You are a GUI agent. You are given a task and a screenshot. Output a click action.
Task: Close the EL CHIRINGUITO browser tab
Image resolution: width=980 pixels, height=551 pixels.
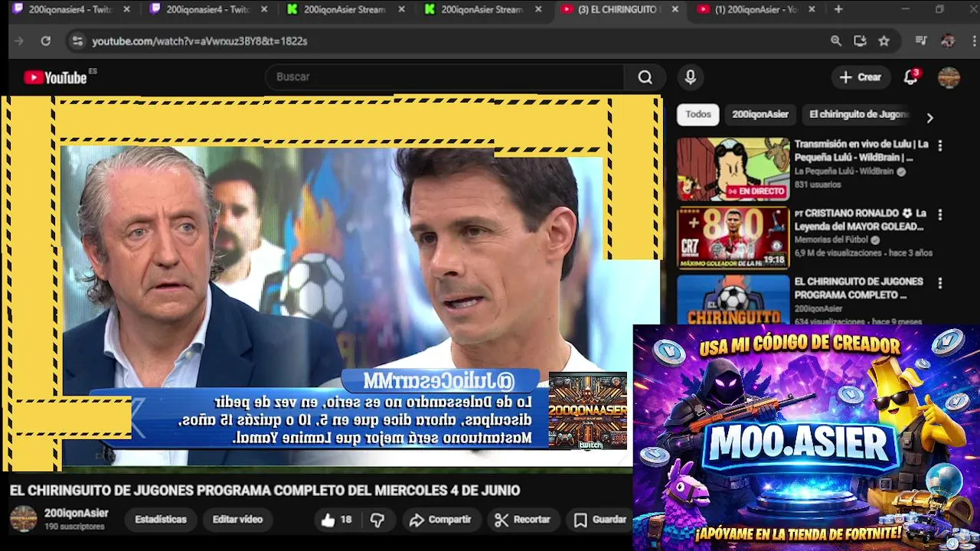(x=675, y=9)
